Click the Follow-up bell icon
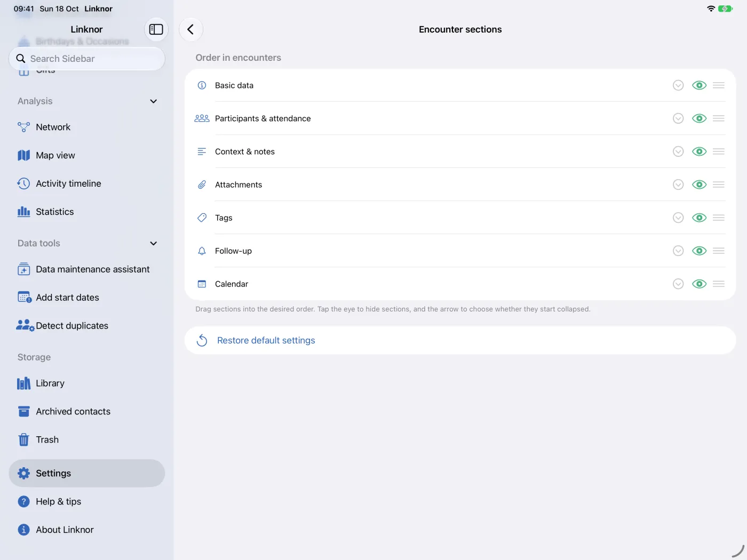The image size is (747, 560). coord(202,251)
